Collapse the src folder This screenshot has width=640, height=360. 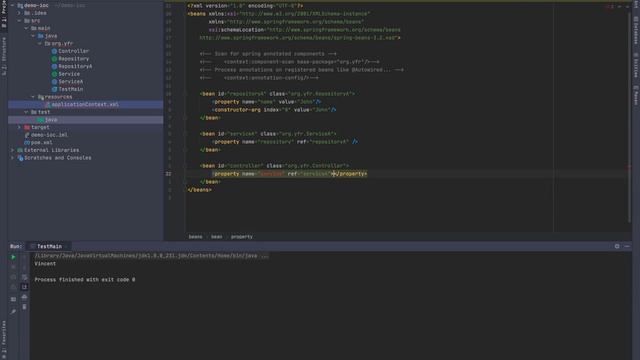(19, 20)
